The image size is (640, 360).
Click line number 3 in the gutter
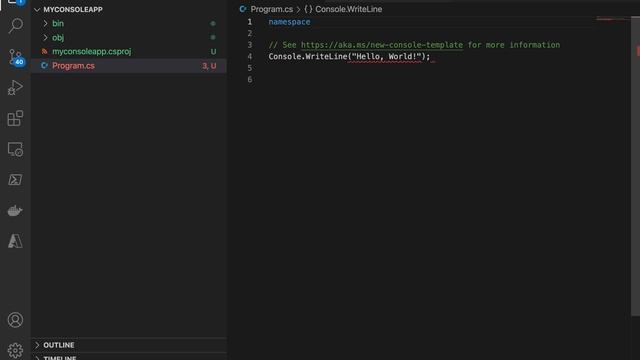(250, 45)
